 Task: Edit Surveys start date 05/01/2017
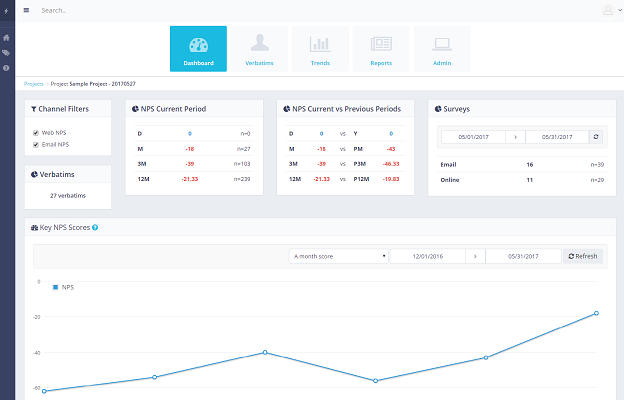click(474, 137)
